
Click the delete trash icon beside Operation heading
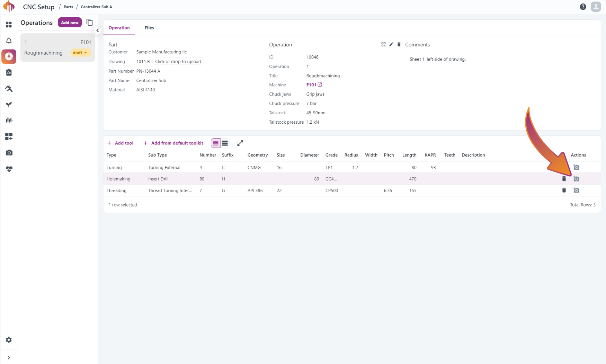[399, 44]
